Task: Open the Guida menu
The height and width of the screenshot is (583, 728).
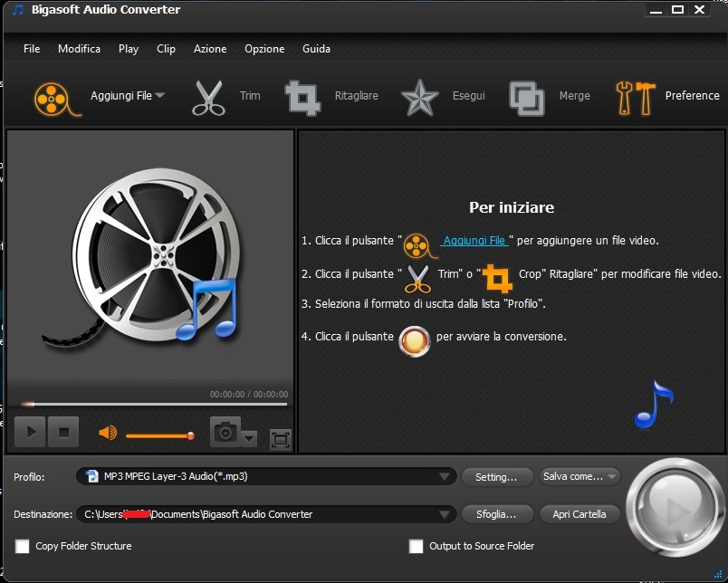Action: pos(316,49)
